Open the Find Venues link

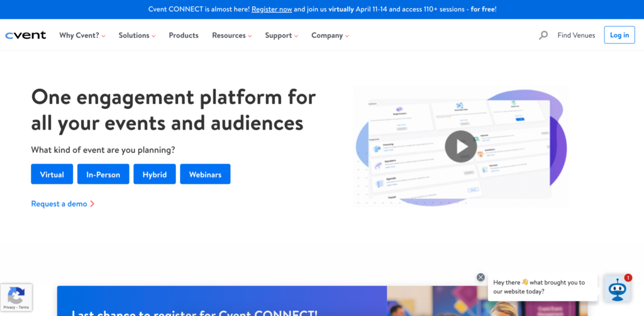pos(576,35)
